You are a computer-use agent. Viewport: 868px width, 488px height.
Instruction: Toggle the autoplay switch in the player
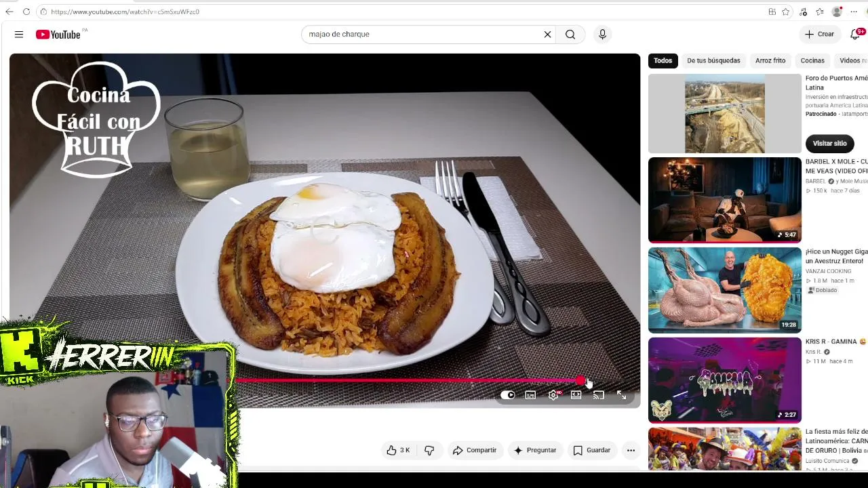[x=507, y=395]
